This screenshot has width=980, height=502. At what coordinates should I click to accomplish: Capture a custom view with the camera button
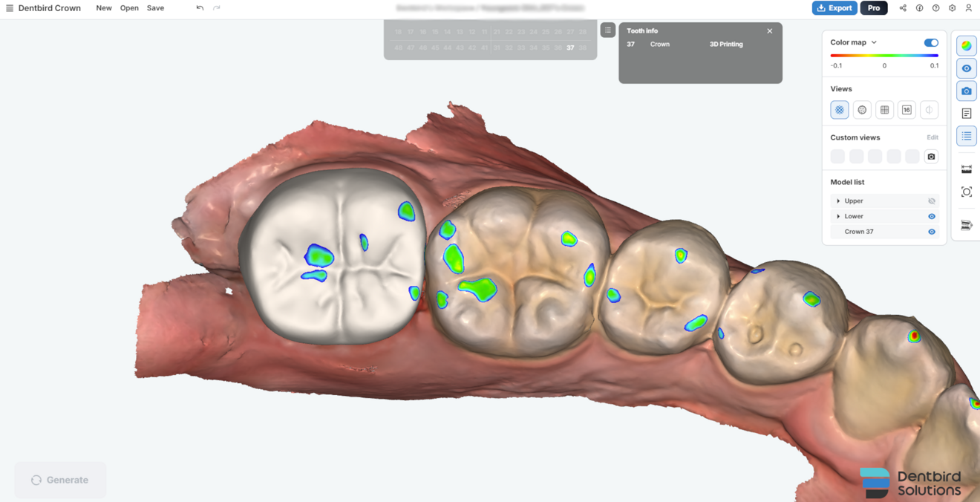pos(930,156)
